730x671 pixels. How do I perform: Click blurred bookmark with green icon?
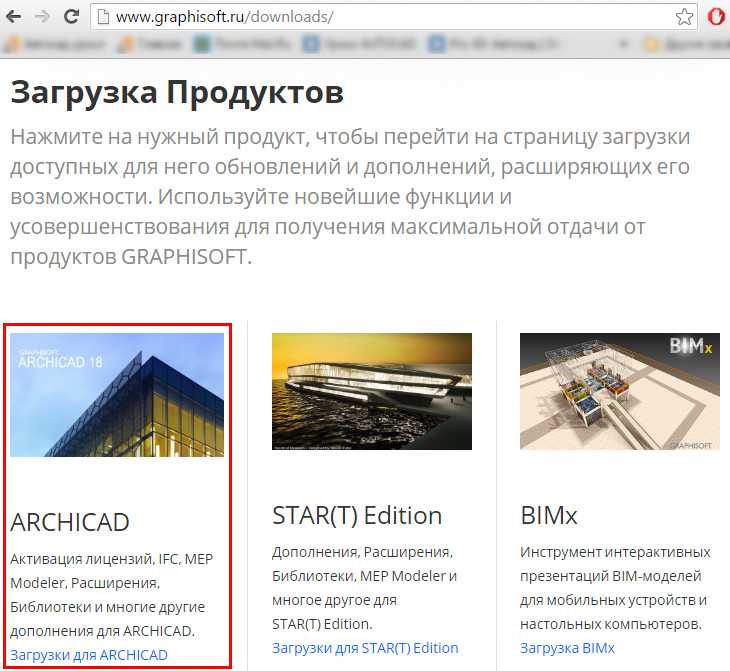[x=243, y=44]
